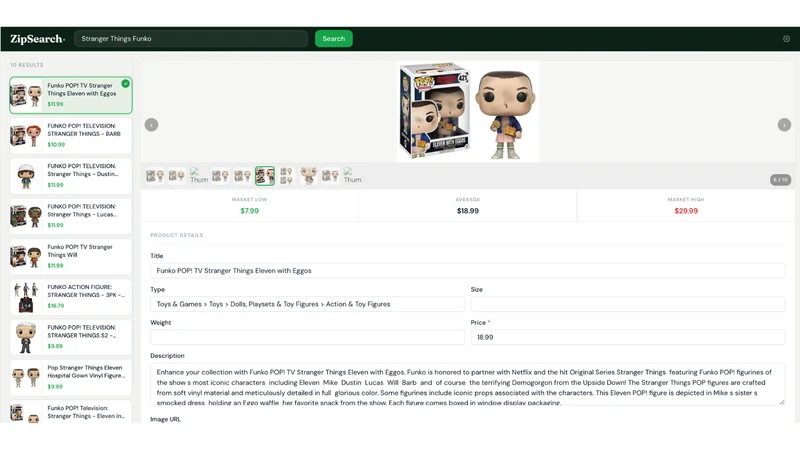
Task: Open the settings gear in header
Action: [x=786, y=39]
